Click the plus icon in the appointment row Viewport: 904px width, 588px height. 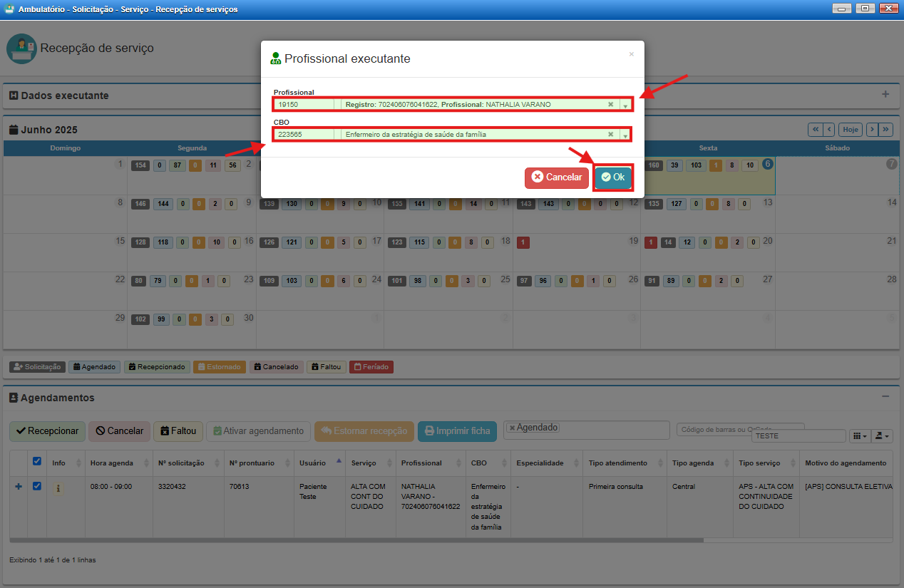click(19, 487)
